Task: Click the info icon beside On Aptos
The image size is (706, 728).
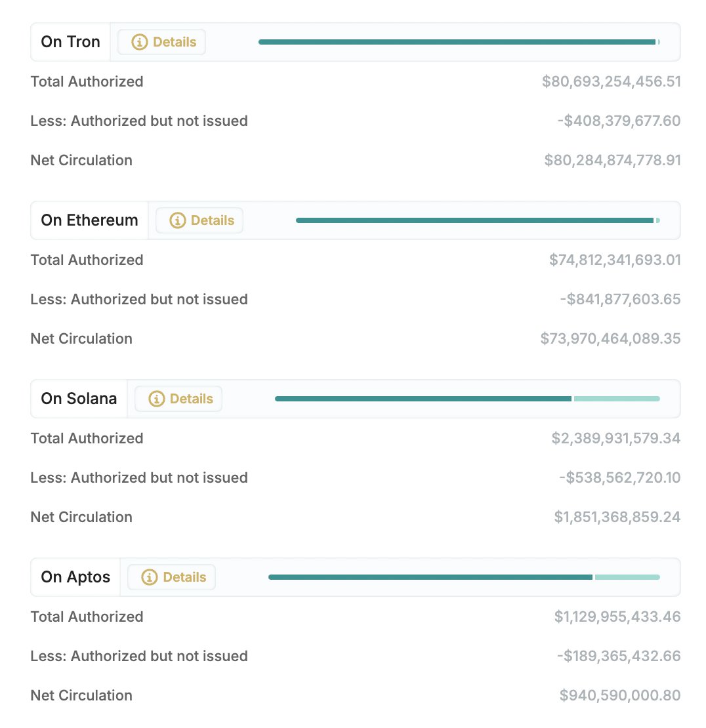Action: (x=150, y=576)
